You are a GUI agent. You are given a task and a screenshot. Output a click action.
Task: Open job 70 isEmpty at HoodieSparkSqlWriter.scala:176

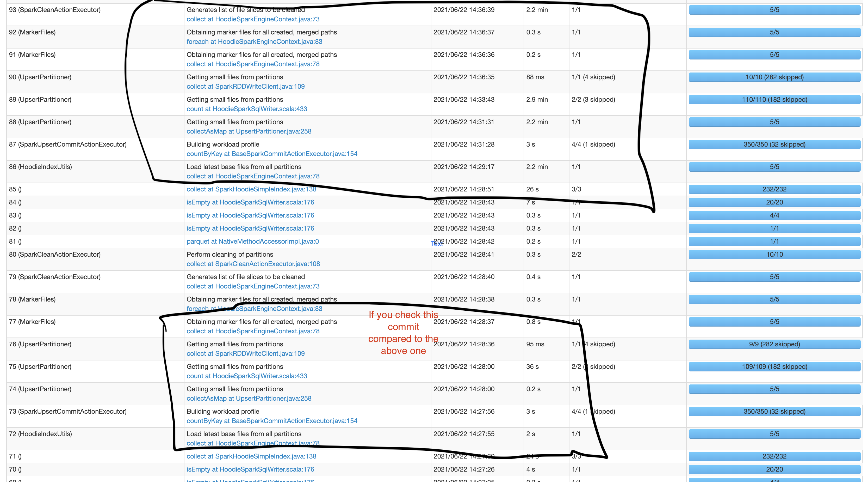(x=250, y=469)
